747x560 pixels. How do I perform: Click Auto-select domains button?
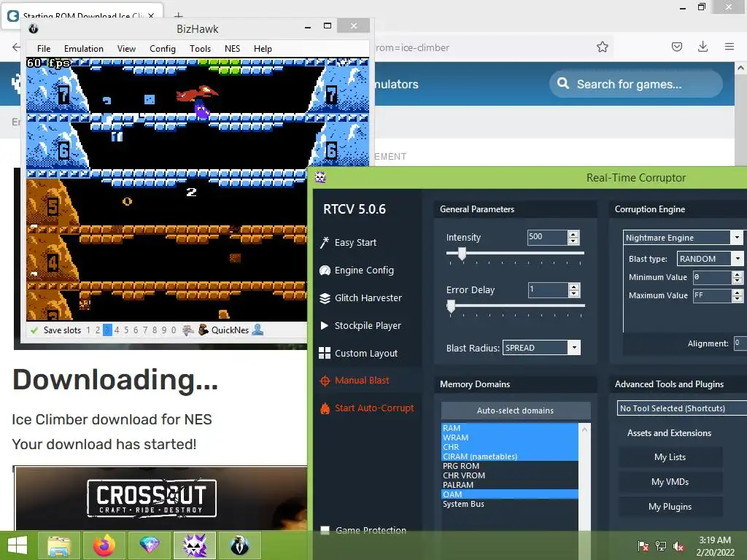516,410
